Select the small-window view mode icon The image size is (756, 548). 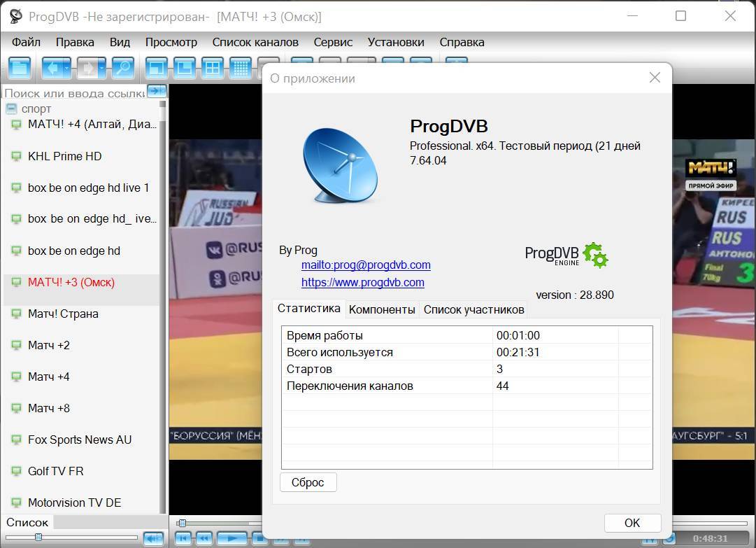[x=156, y=68]
